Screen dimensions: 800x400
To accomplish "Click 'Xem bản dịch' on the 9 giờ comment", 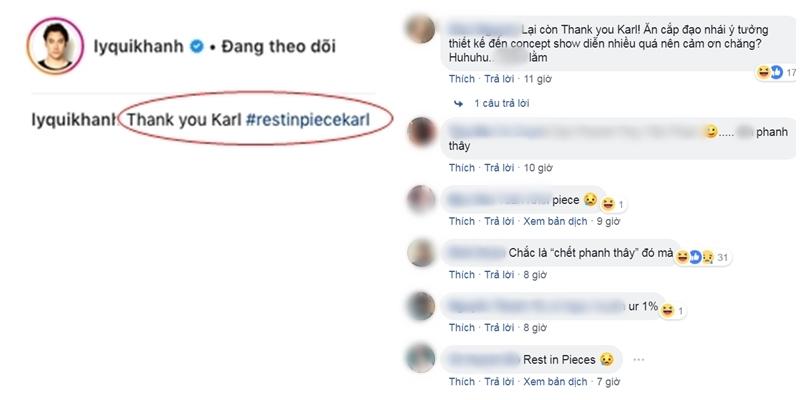I will pos(555,221).
